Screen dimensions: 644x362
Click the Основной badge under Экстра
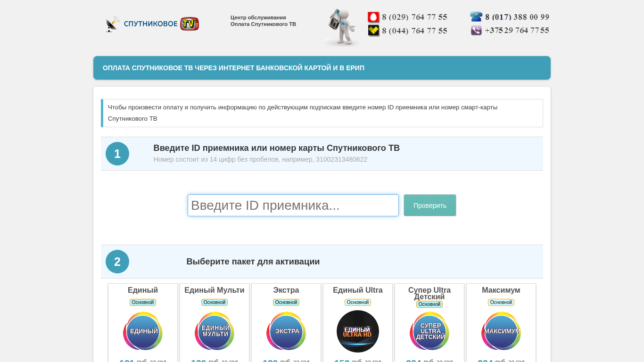(x=286, y=303)
